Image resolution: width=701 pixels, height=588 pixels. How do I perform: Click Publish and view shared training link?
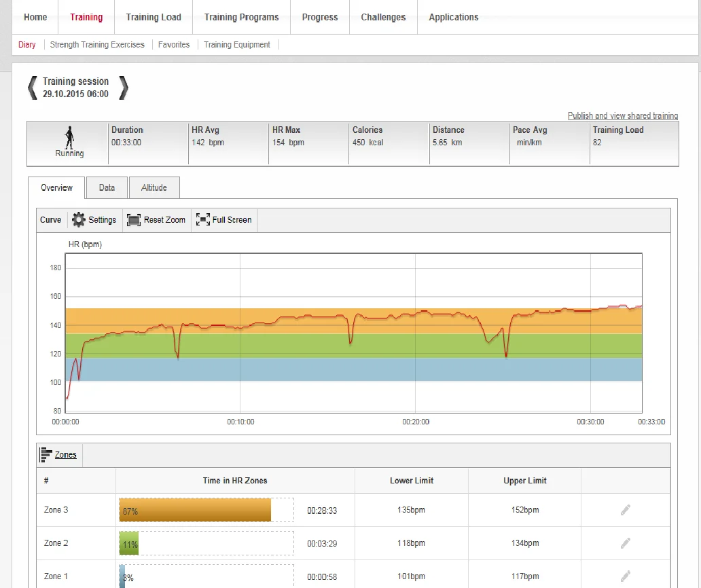[x=622, y=115]
